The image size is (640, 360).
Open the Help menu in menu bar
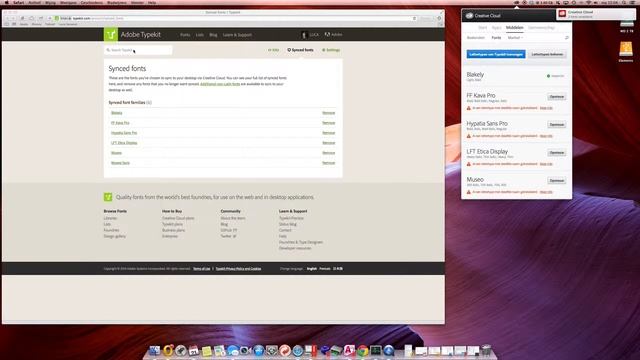pos(152,2)
